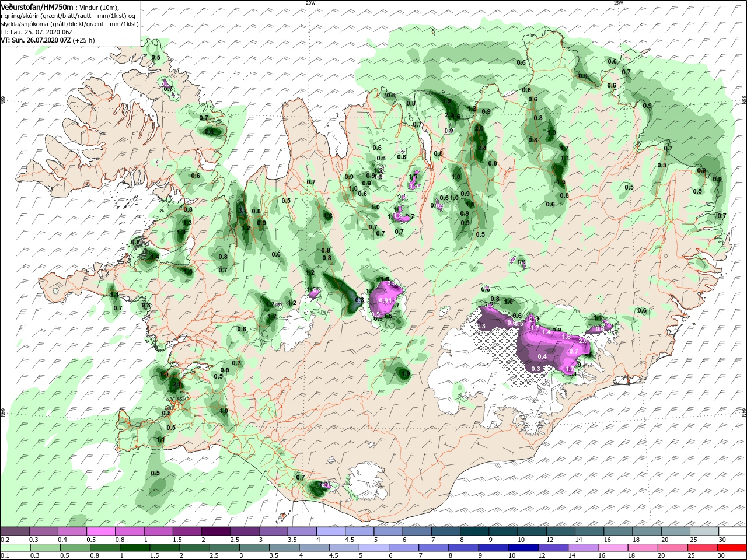Screen dimensions: 747x560
Task: Click the pale lavender 4 snow legend swatch
Action: coord(330,531)
